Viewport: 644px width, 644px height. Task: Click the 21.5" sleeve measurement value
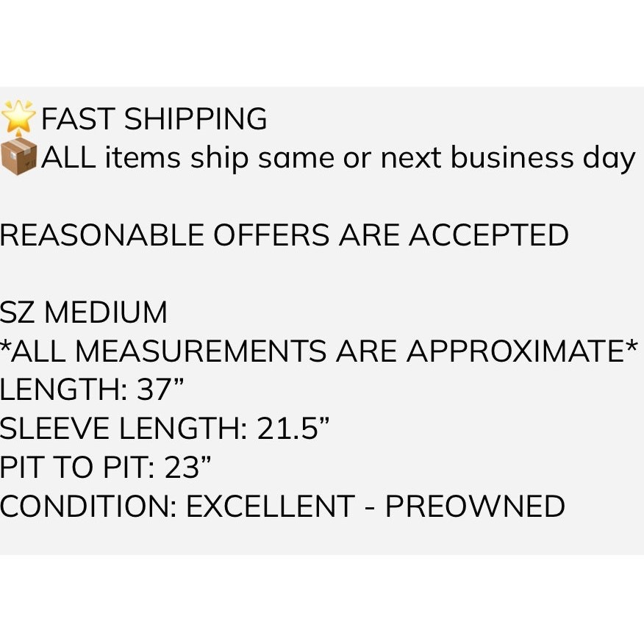[x=293, y=428]
